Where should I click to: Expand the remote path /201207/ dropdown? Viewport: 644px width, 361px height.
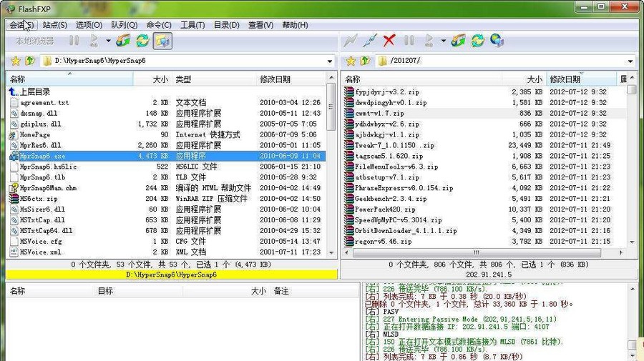[630, 61]
